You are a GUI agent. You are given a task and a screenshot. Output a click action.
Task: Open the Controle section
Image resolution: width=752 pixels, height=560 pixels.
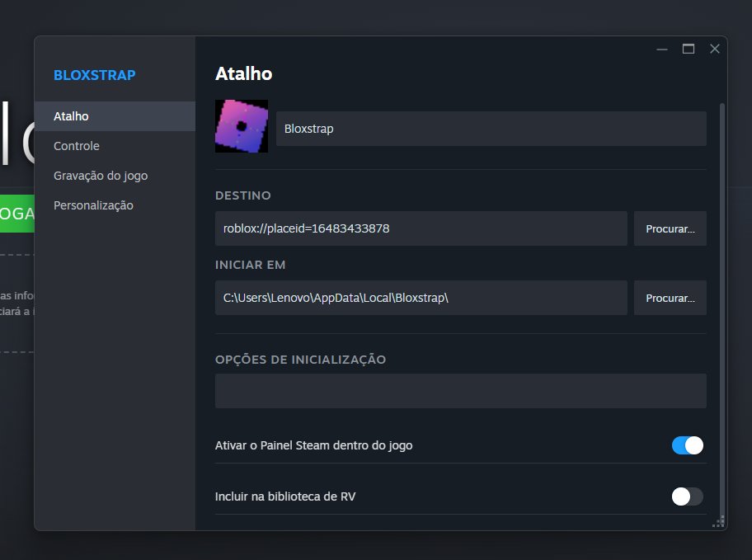click(115, 146)
